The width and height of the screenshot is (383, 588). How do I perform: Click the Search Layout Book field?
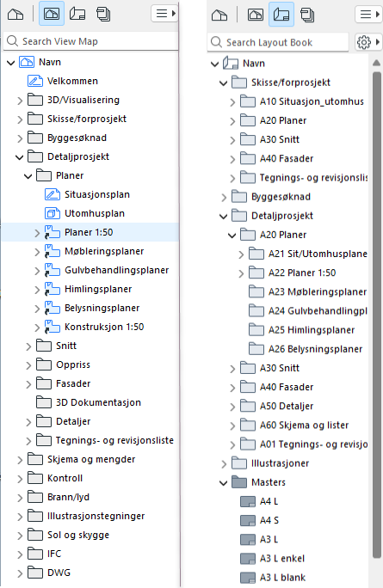point(278,42)
